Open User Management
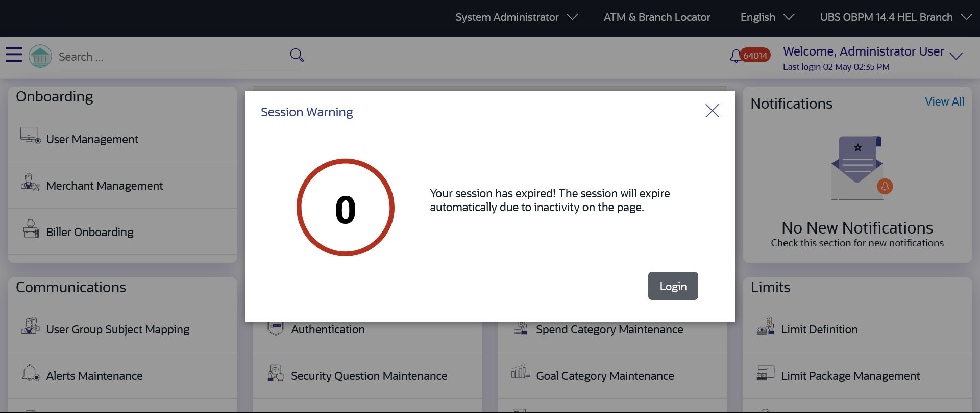 (x=92, y=139)
